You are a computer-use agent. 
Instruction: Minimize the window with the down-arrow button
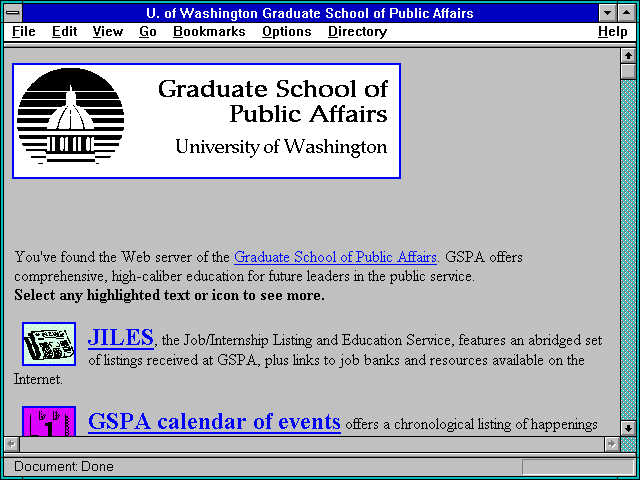tap(607, 13)
